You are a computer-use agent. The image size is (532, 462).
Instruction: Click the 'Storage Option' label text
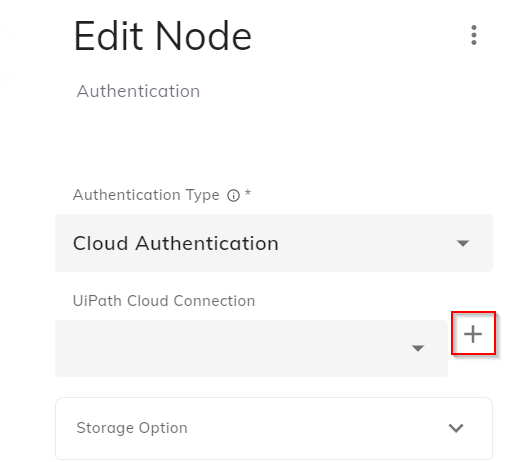(132, 428)
